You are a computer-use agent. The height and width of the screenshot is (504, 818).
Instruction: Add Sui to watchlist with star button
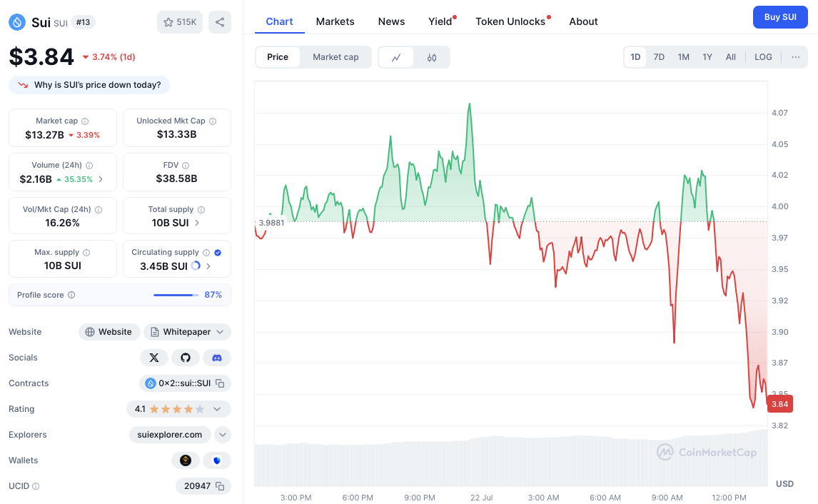[x=179, y=22]
